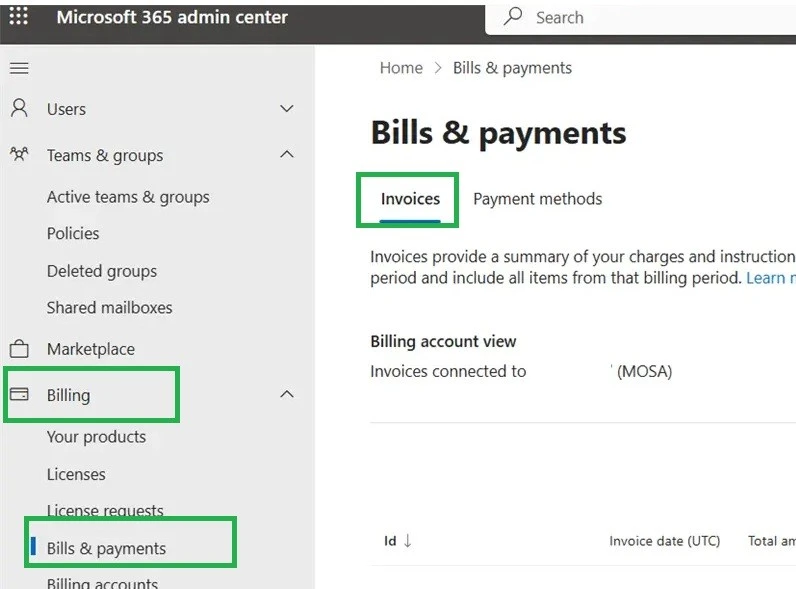Click the Microsoft 365 admin center title
Image resolution: width=796 pixels, height=589 pixels.
pos(172,17)
